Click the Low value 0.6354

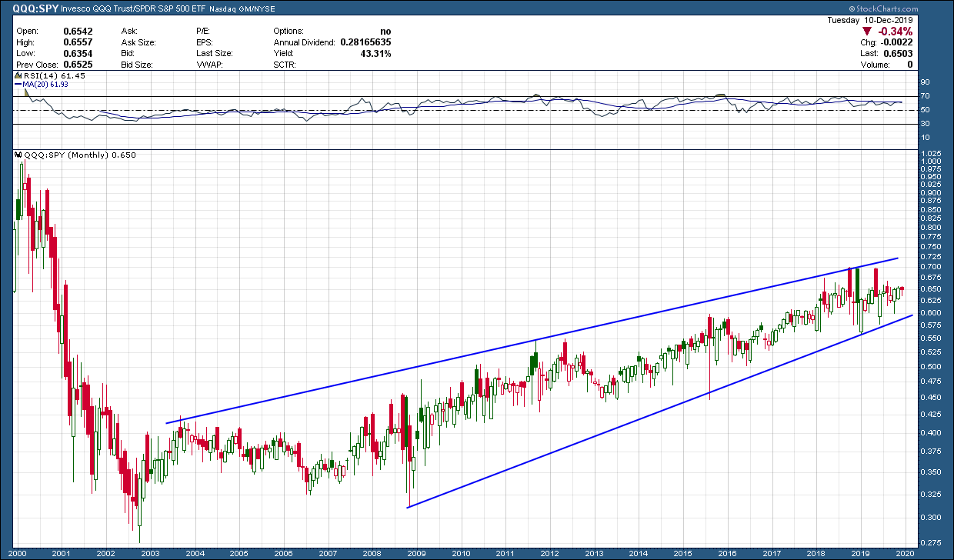[77, 54]
